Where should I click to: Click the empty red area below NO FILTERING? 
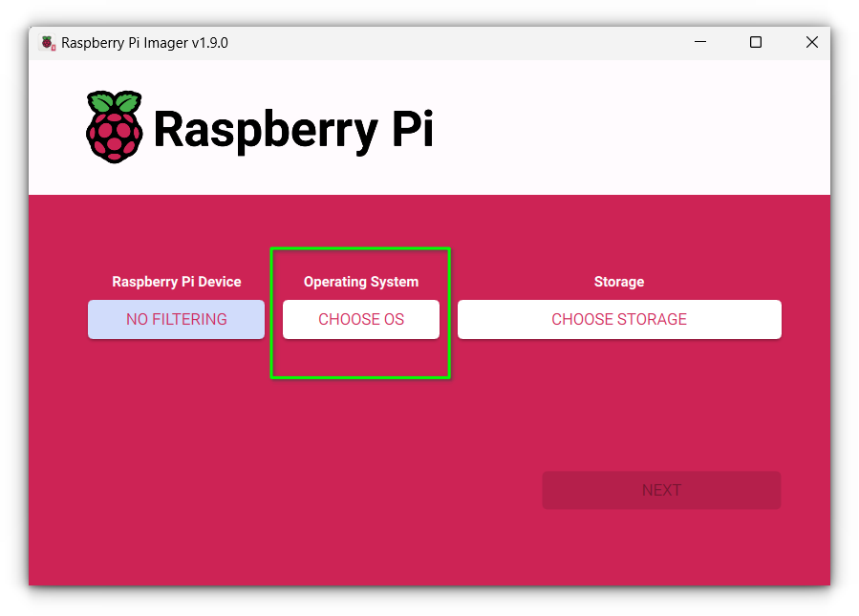pos(176,411)
